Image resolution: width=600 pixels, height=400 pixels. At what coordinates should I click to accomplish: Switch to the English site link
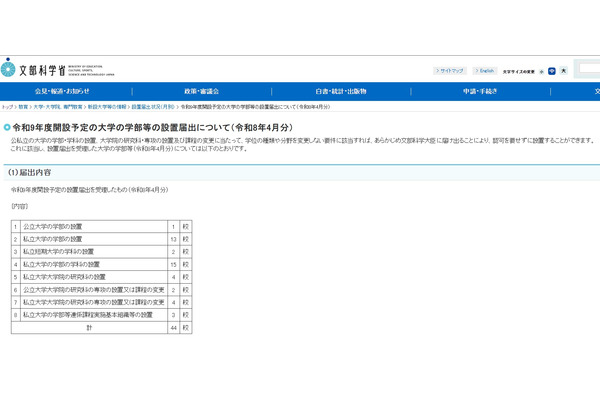pos(485,71)
